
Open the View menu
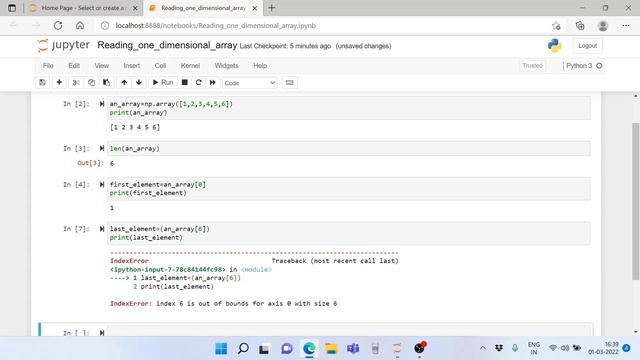[102, 66]
